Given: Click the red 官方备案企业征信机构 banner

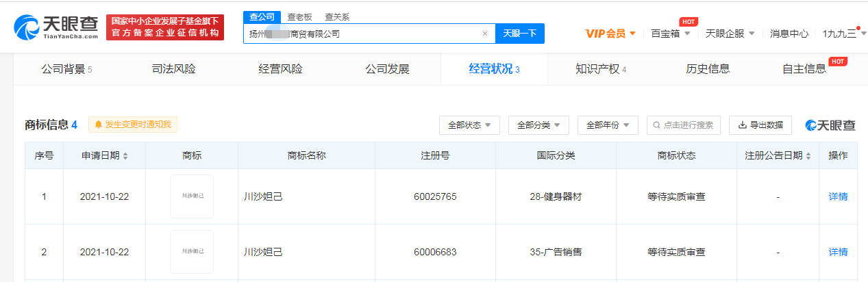Looking at the screenshot, I should 165,27.
